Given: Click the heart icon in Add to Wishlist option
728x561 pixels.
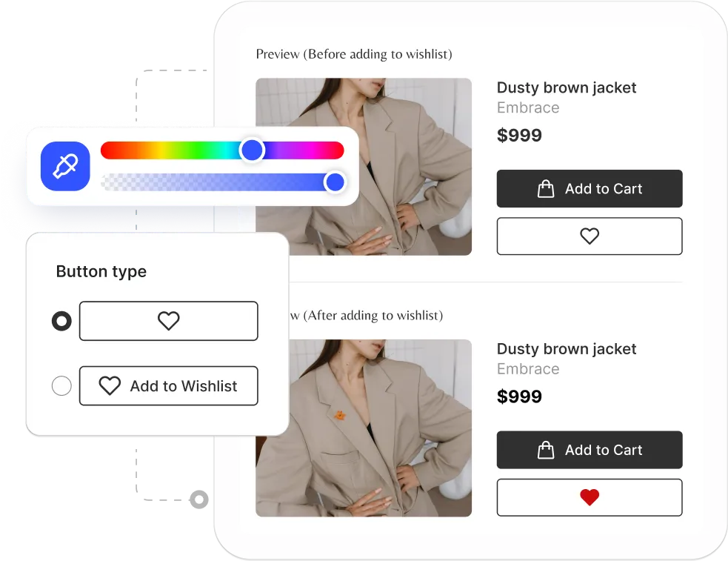Looking at the screenshot, I should [x=110, y=385].
